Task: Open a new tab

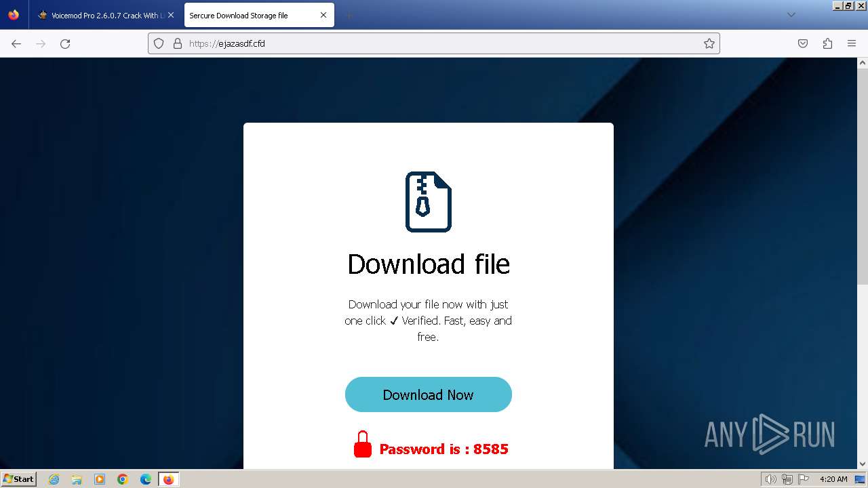Action: 349,15
